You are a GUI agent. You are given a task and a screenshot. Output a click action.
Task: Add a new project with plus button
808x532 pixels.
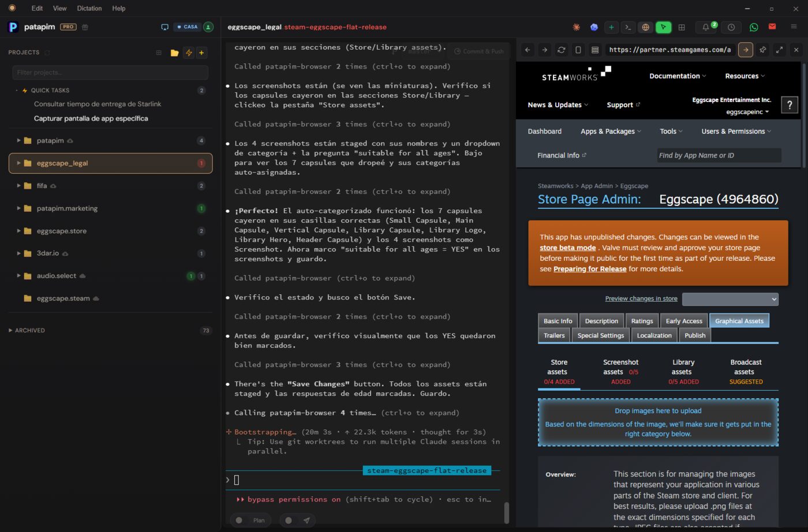pos(201,53)
